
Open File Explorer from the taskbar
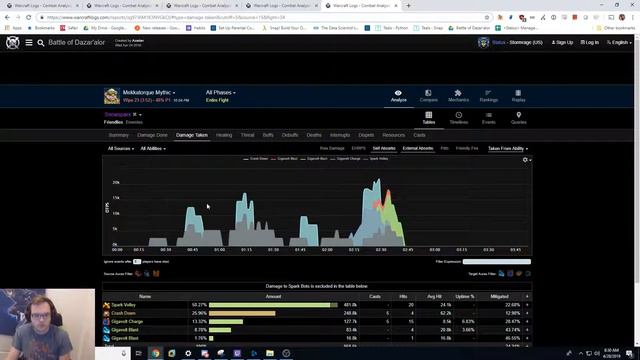[x=270, y=353]
